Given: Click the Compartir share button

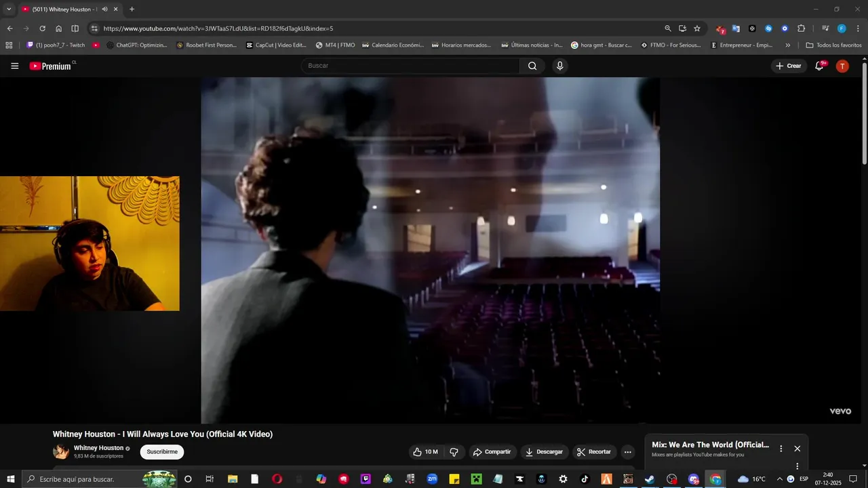Looking at the screenshot, I should tap(492, 452).
